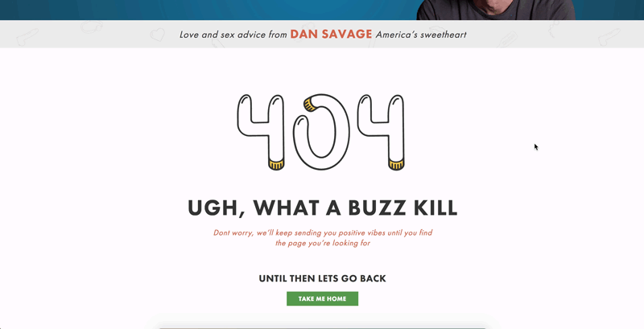Click the yellow base of the first 4
Viewport: 644px width, 329px height.
click(x=276, y=166)
